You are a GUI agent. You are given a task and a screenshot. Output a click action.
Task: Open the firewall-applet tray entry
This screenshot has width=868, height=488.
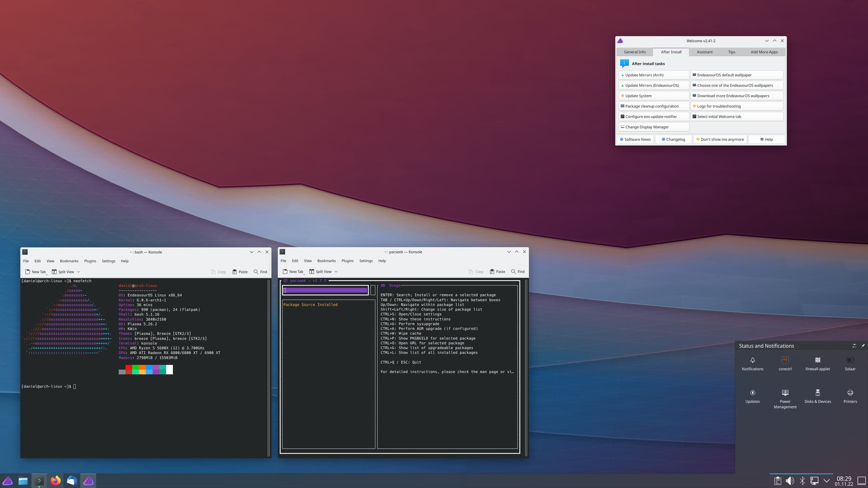tap(817, 363)
